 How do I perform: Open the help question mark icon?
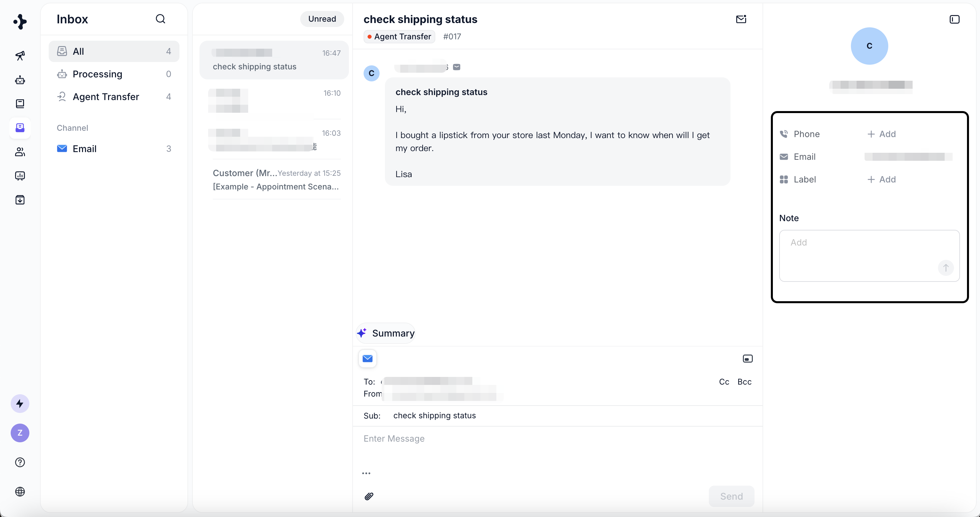[20, 462]
